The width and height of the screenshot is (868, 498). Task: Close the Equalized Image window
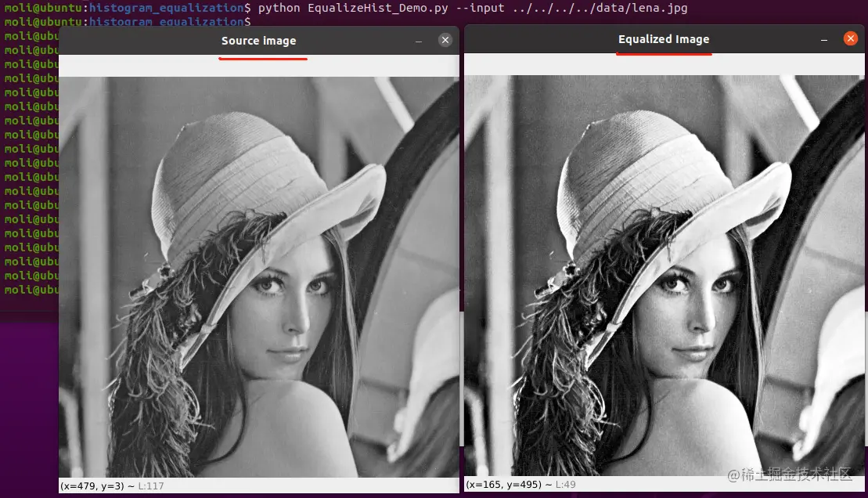[851, 38]
